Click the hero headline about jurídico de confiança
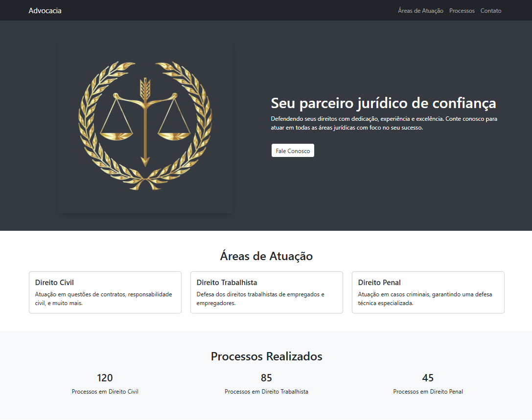Image resolution: width=532 pixels, height=420 pixels. pyautogui.click(x=383, y=103)
